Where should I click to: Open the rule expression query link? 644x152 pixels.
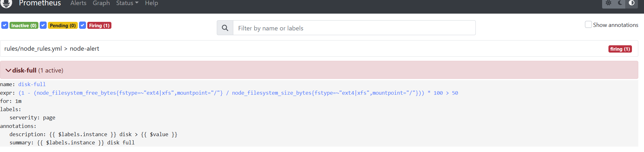point(238,93)
